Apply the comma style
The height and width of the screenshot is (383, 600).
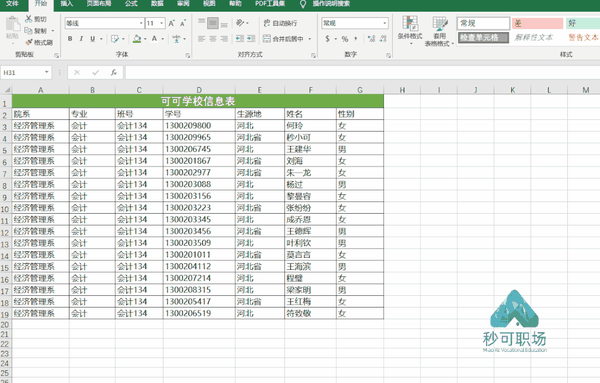(x=355, y=39)
